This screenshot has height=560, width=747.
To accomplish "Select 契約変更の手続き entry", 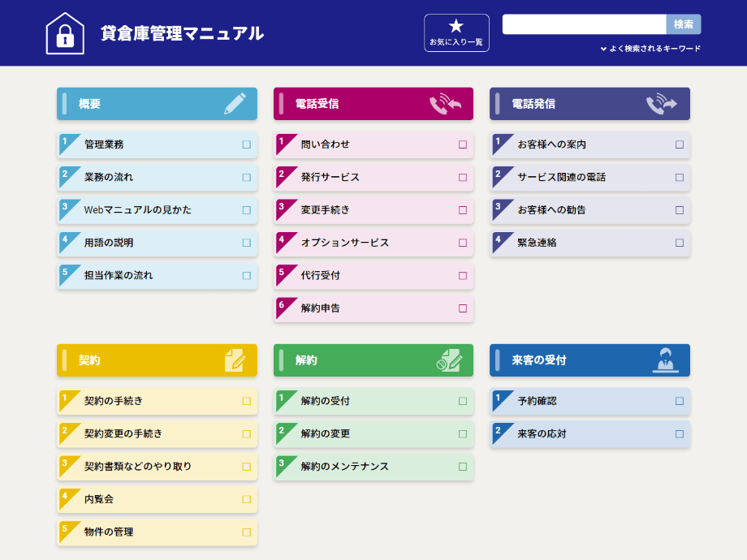I will [x=123, y=434].
